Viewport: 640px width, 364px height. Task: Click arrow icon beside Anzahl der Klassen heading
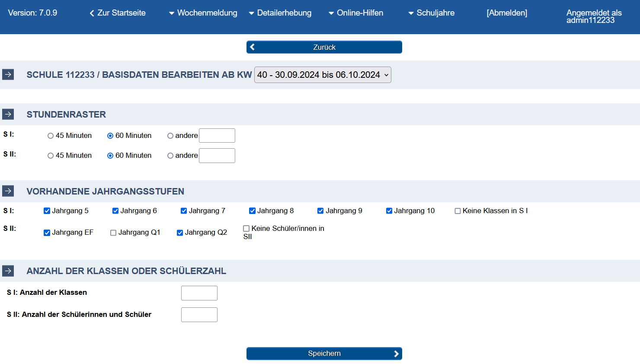click(x=8, y=271)
